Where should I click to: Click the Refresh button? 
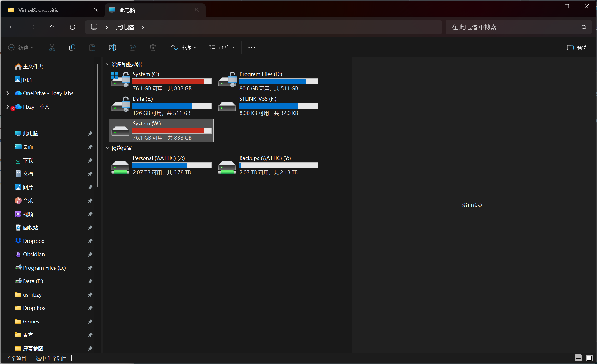[73, 27]
